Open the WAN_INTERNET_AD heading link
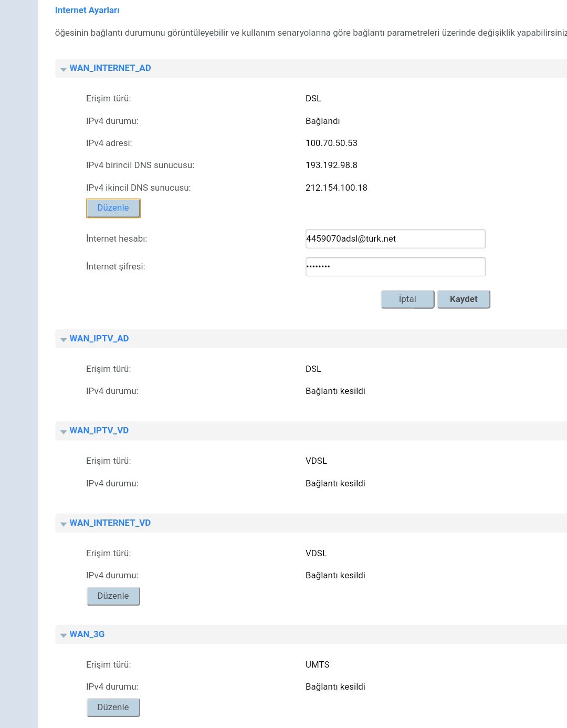The width and height of the screenshot is (567, 728). (110, 68)
